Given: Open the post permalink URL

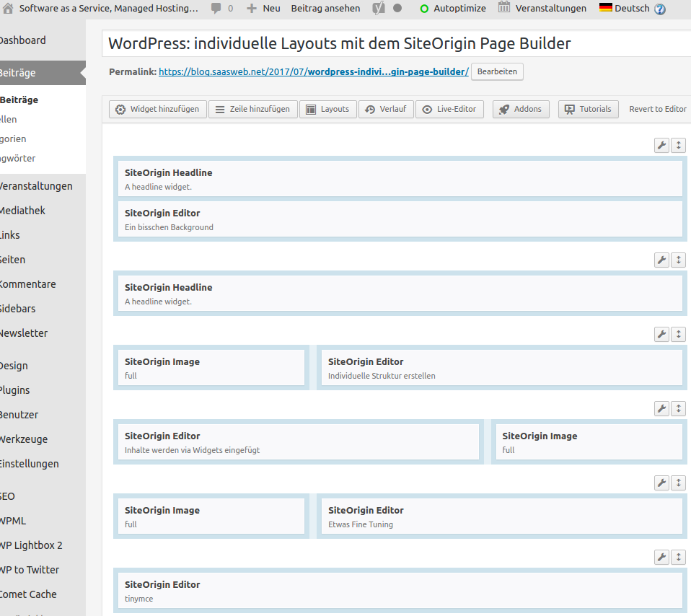Looking at the screenshot, I should (x=313, y=72).
